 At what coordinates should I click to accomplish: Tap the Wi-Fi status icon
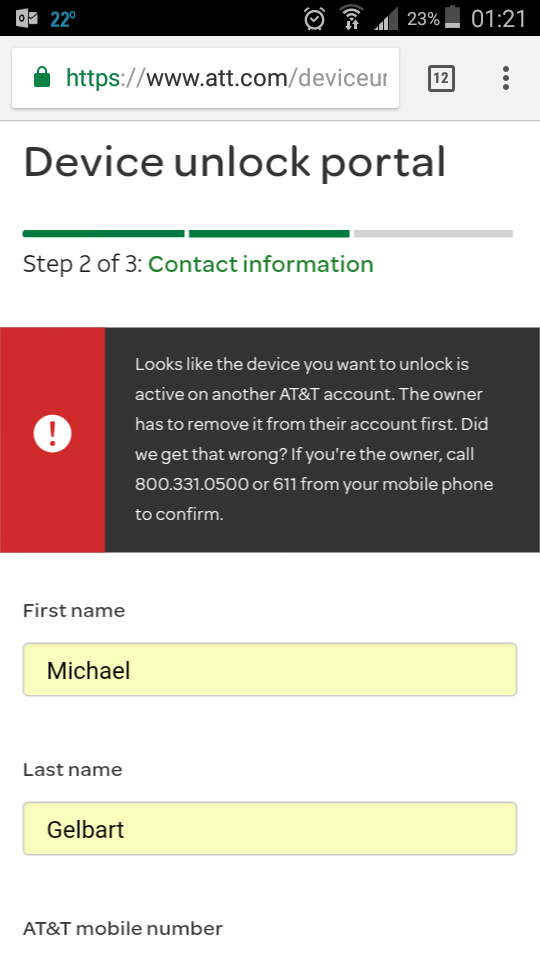click(x=351, y=18)
